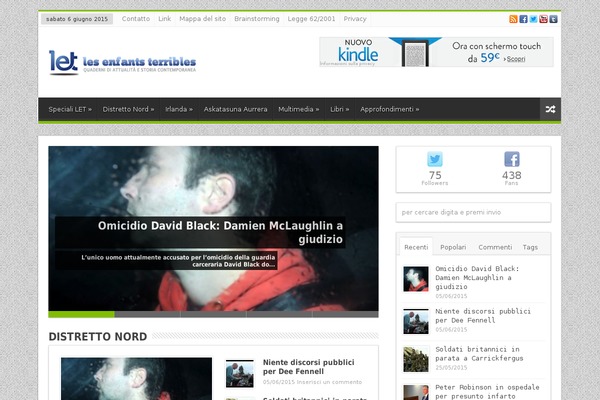This screenshot has width=600, height=400.
Task: Click sidebar thumbnail for Dee Fennell article
Action: (x=416, y=321)
